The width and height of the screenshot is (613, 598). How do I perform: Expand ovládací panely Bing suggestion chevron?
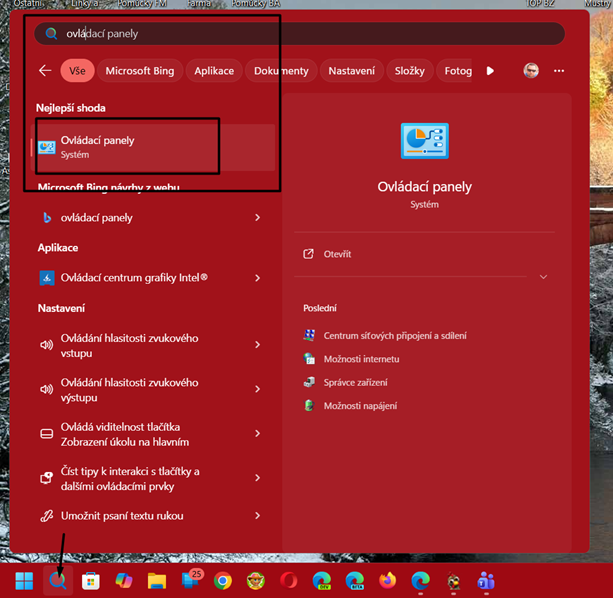pyautogui.click(x=257, y=217)
